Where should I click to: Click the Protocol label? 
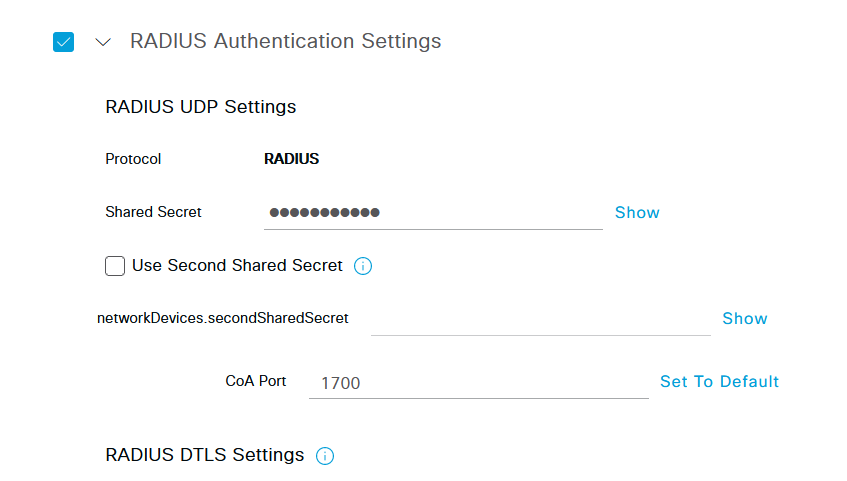[x=133, y=159]
